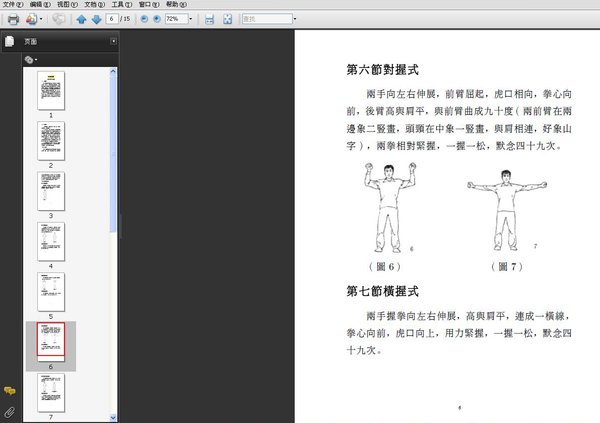Screen dimensions: 600x423
Task: Click the grayed-out collaborate icon in the toolbar
Action: 59,19
